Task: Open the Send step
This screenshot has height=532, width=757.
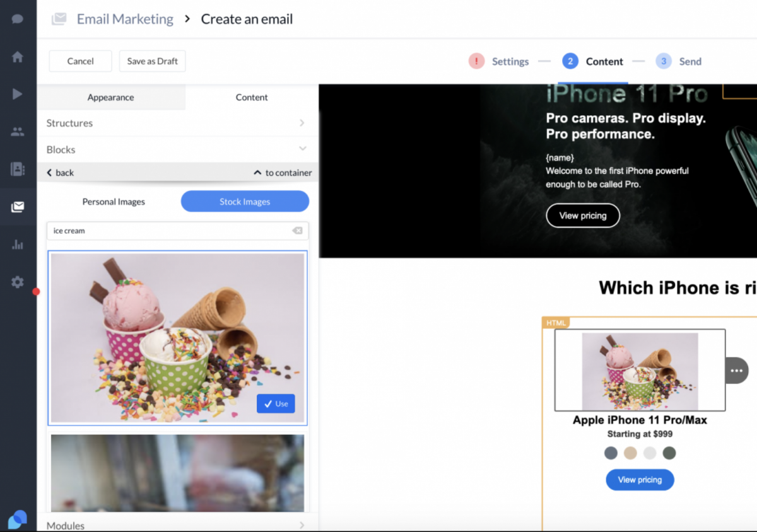Action: 690,62
